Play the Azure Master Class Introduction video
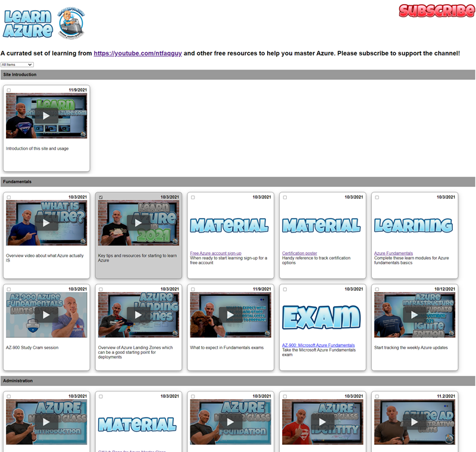Image resolution: width=476 pixels, height=452 pixels. click(x=46, y=422)
